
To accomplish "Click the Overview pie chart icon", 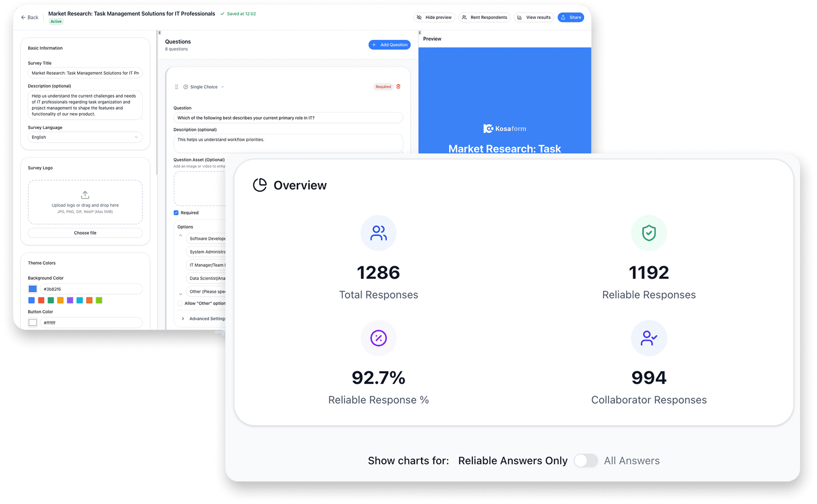I will tap(260, 185).
